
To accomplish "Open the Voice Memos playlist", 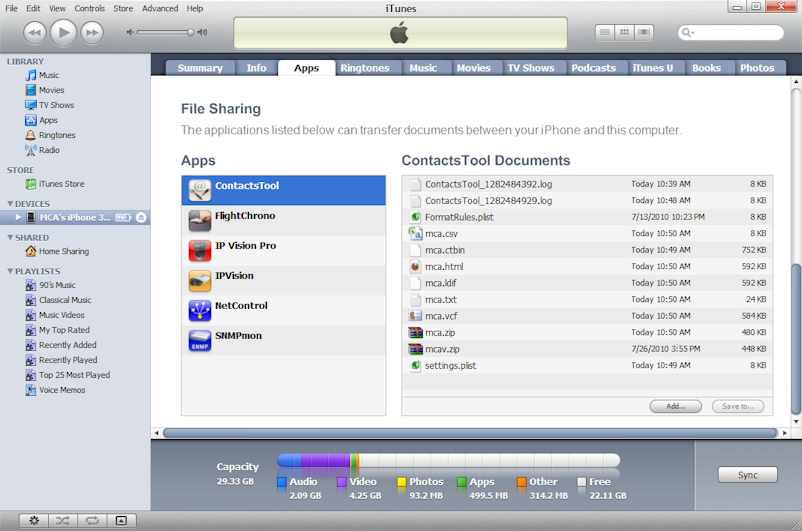I will (x=62, y=390).
